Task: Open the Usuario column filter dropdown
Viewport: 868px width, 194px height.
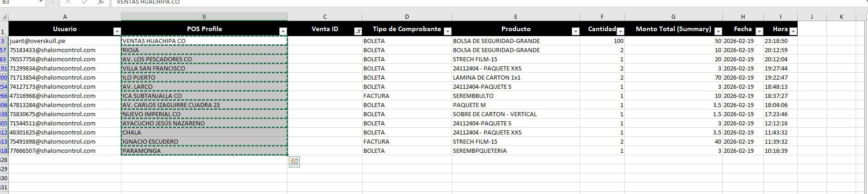Action: (x=117, y=31)
